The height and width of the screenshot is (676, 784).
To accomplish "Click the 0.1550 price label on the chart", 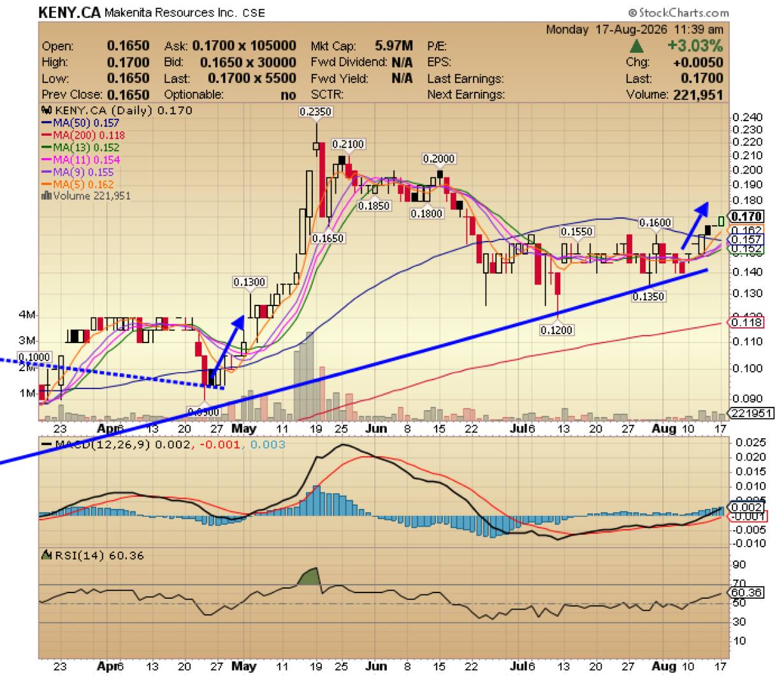I will coord(577,231).
